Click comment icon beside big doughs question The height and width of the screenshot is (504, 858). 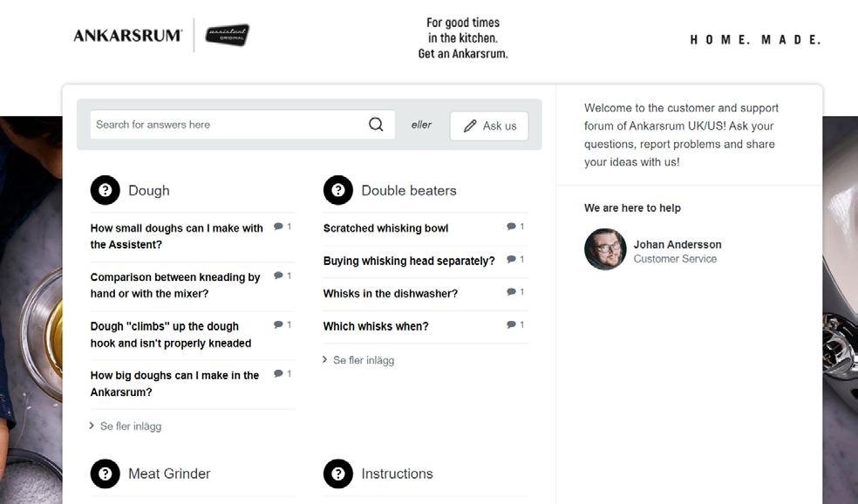pyautogui.click(x=278, y=374)
